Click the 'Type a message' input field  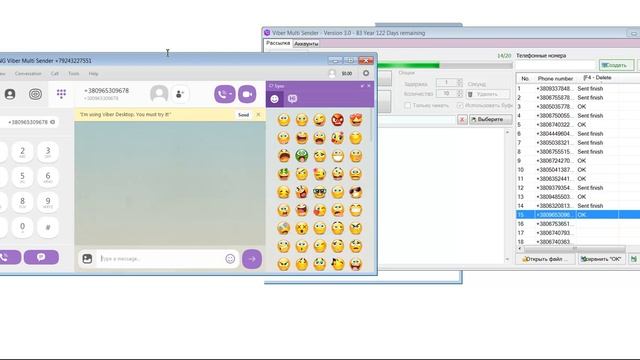[x=161, y=258]
